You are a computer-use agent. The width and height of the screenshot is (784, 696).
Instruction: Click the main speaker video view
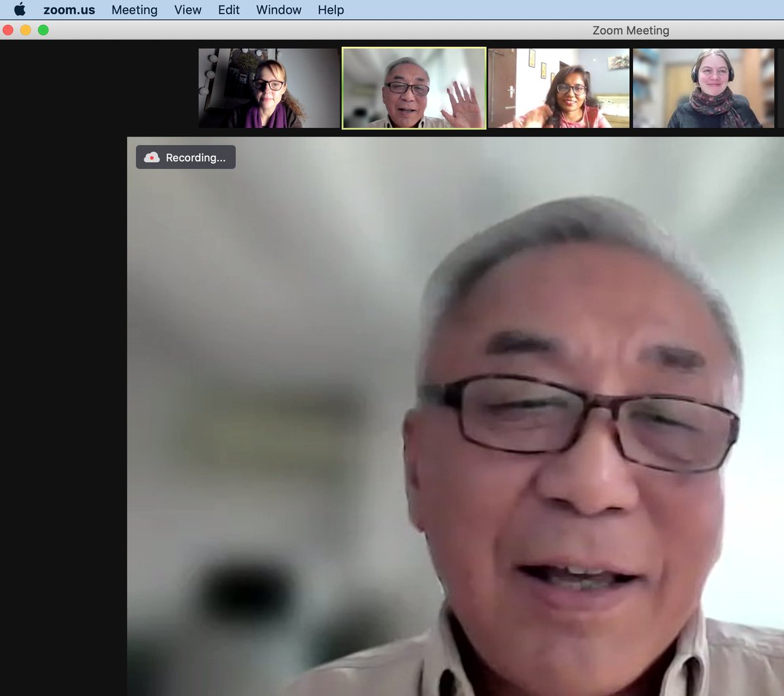click(x=455, y=417)
